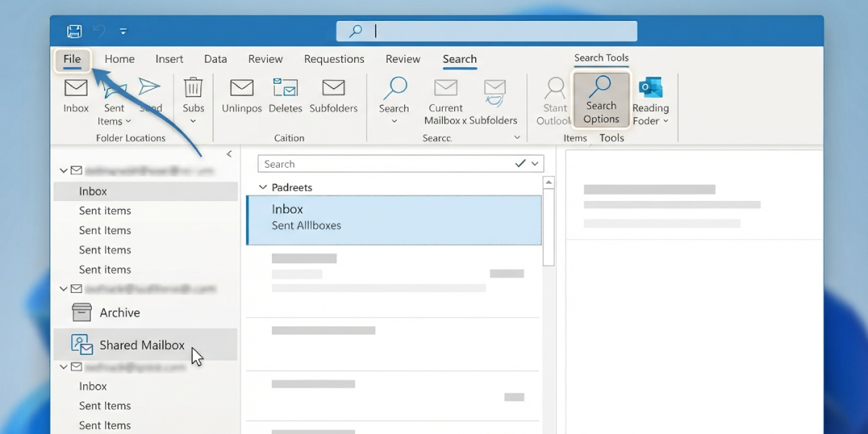Click Subfolders in the Caition group

click(333, 95)
